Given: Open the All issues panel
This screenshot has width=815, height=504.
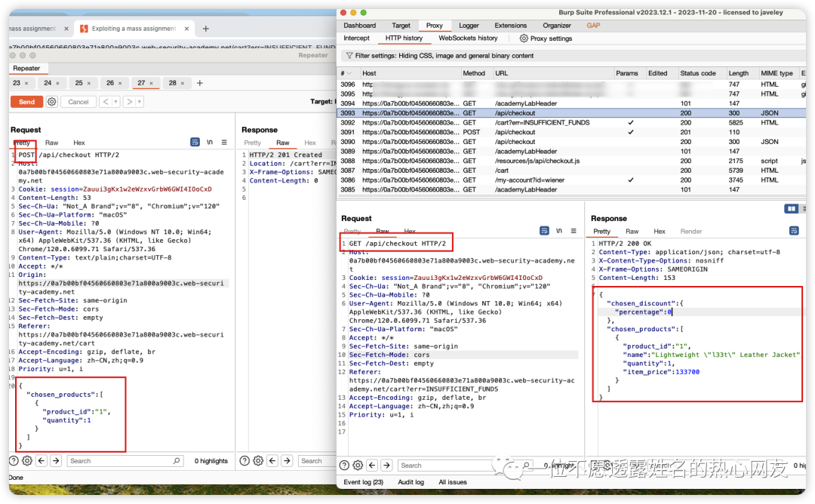Looking at the screenshot, I should tap(453, 482).
